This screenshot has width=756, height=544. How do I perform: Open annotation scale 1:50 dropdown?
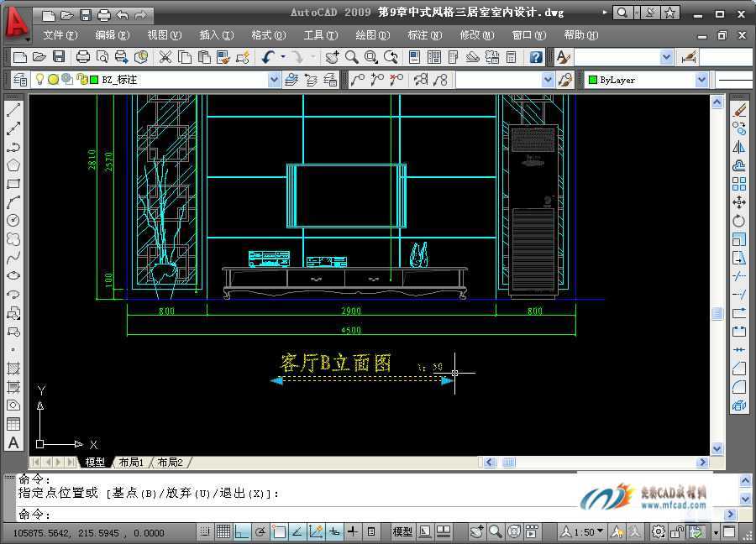[589, 531]
